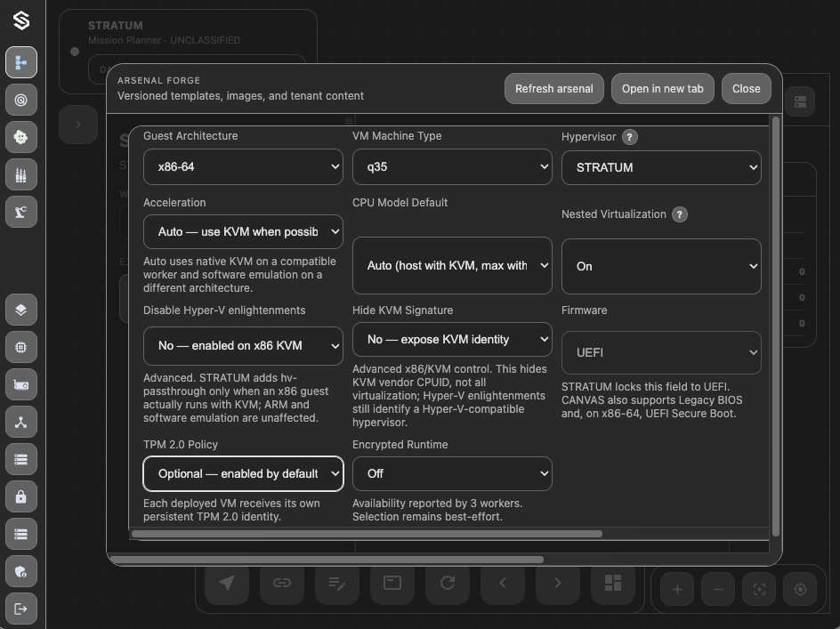Open the Acceleration dropdown
The width and height of the screenshot is (840, 629).
pos(243,231)
